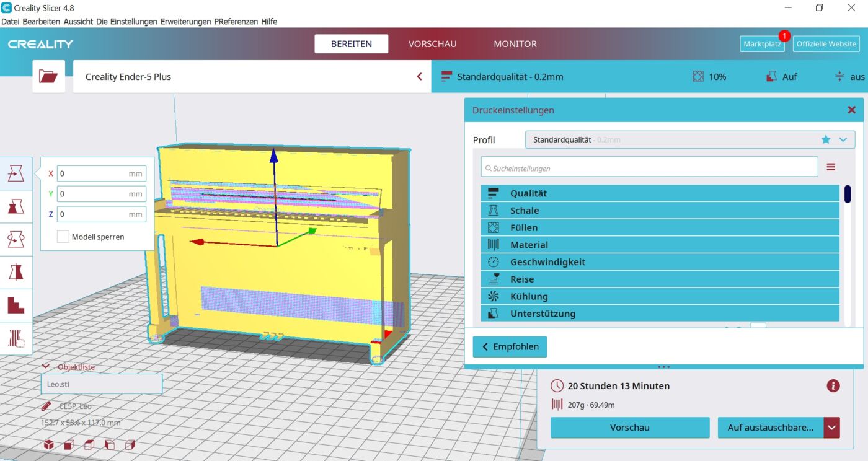The image size is (868, 461).
Task: Collapse the Objektliste section
Action: pos(45,366)
